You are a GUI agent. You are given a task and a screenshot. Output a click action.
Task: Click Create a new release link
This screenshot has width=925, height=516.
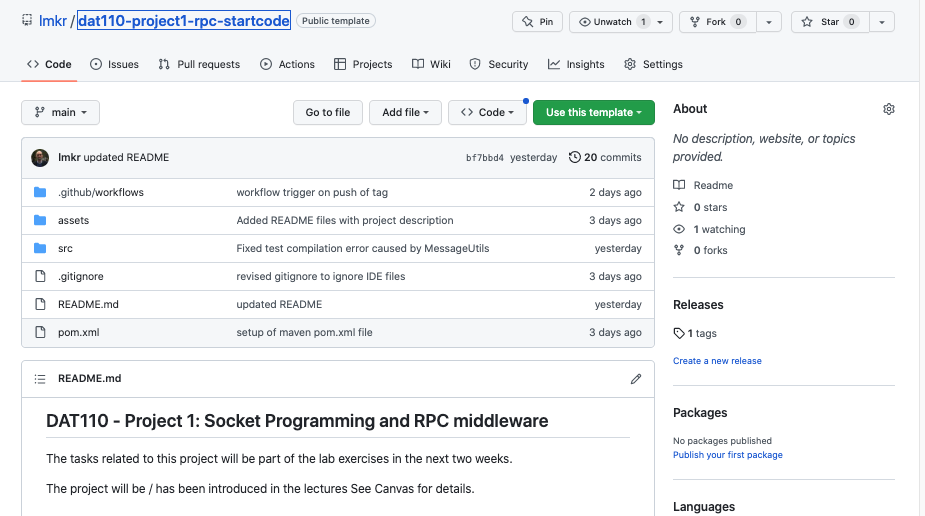pos(717,361)
